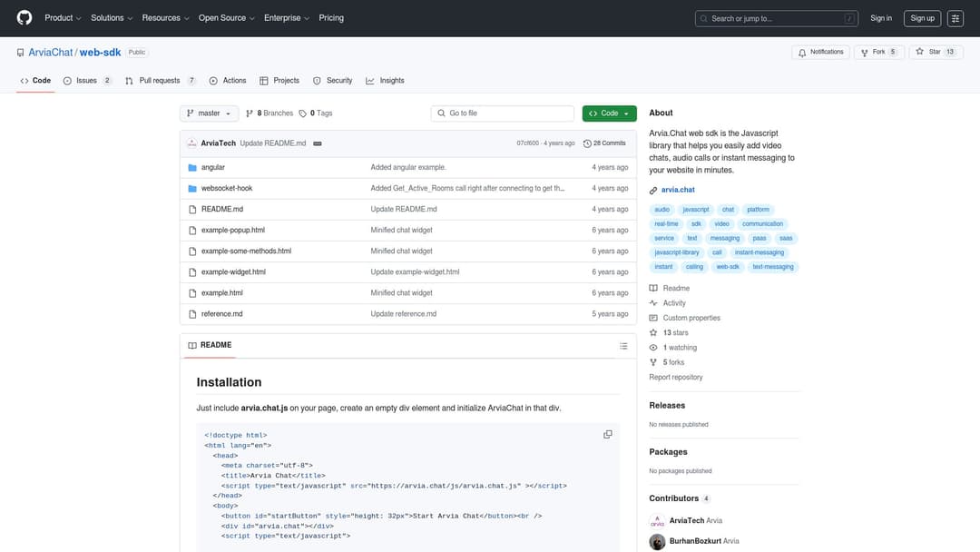Click the instant-messaging topic tag
Viewport: 980px width, 552px height.
pos(759,252)
